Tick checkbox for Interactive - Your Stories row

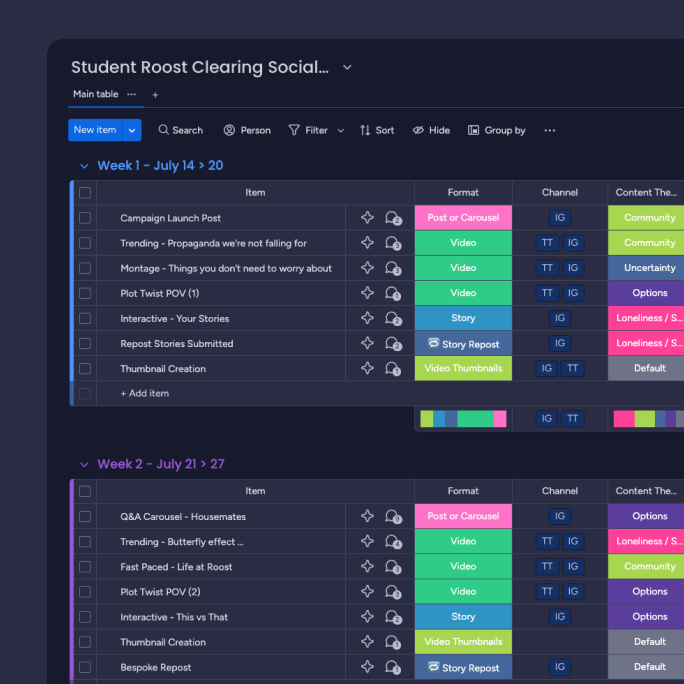[85, 318]
